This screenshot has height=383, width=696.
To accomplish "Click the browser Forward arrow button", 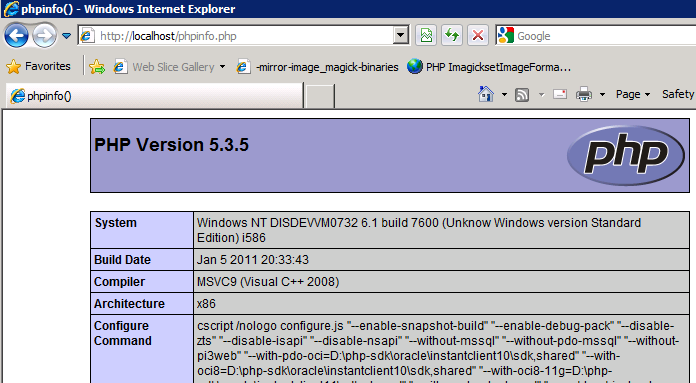I will (x=44, y=36).
